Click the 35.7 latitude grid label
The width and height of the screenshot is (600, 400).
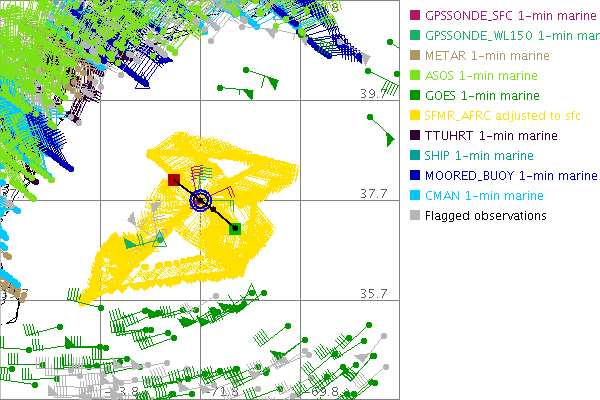click(374, 293)
